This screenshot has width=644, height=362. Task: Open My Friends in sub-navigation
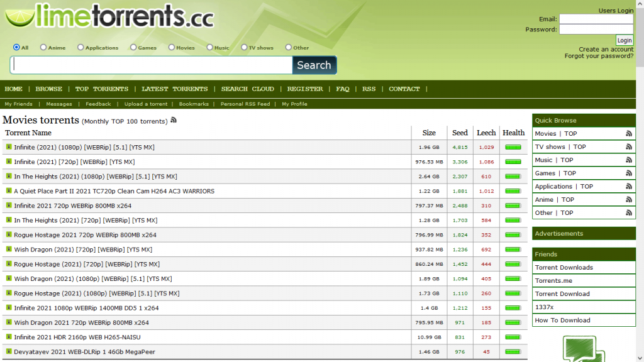18,104
